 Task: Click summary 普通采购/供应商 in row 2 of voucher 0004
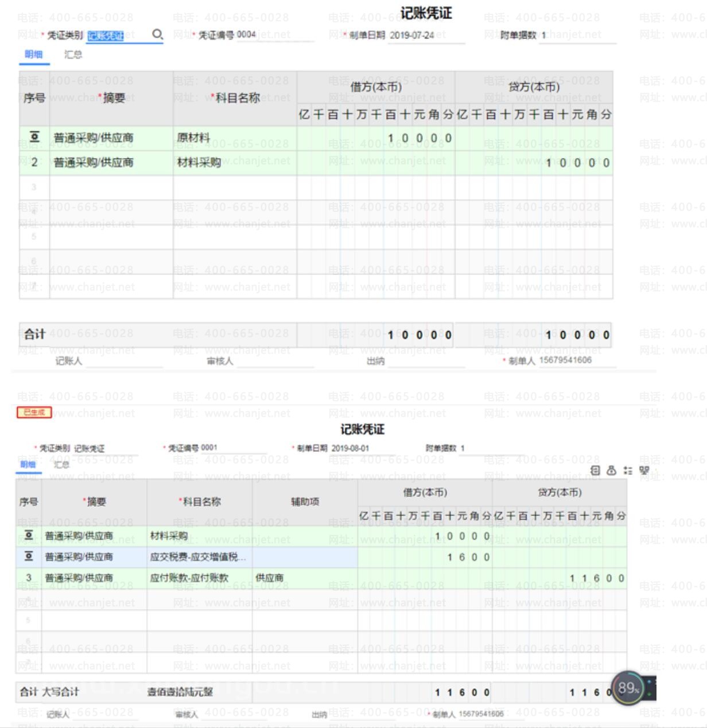pyautogui.click(x=111, y=162)
